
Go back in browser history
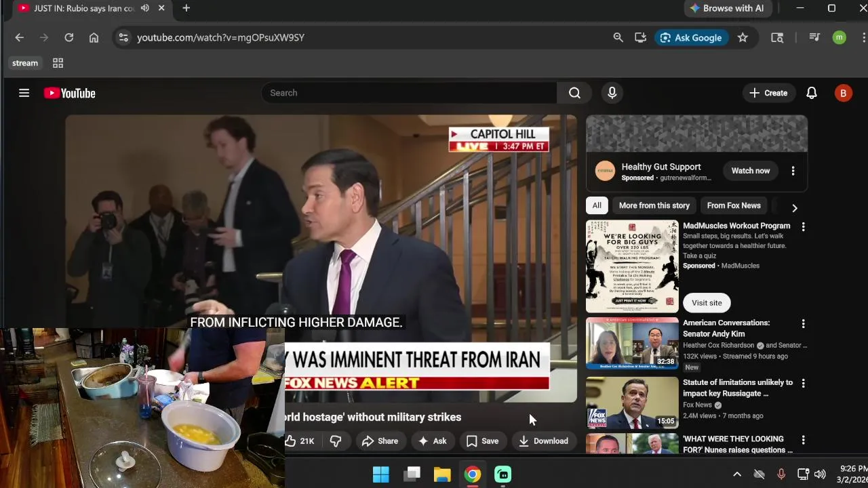click(x=19, y=38)
